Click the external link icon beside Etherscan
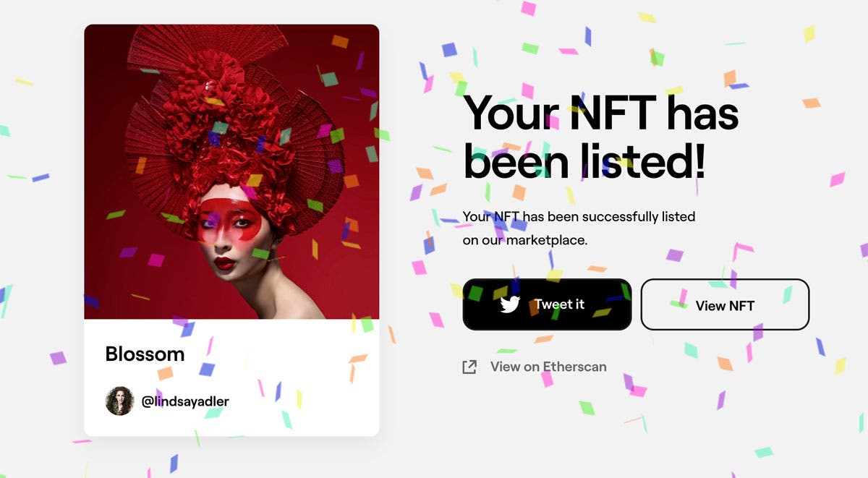Viewport: 868px width, 478px height. (x=469, y=367)
